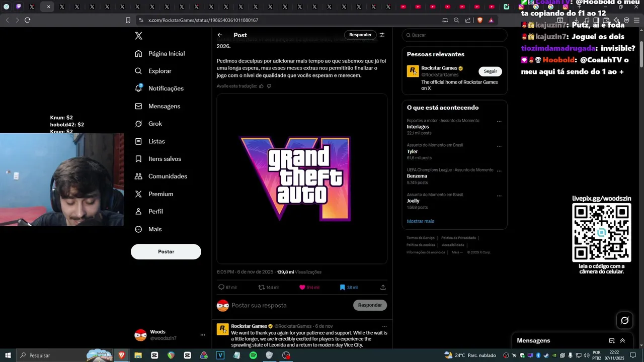Image resolution: width=644 pixels, height=362 pixels.
Task: Start new message in Mensagens panel
Action: 612,340
